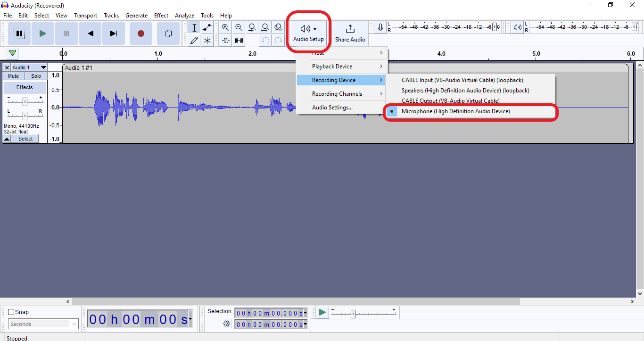Click the Play-at-Speed green button

[x=322, y=312]
